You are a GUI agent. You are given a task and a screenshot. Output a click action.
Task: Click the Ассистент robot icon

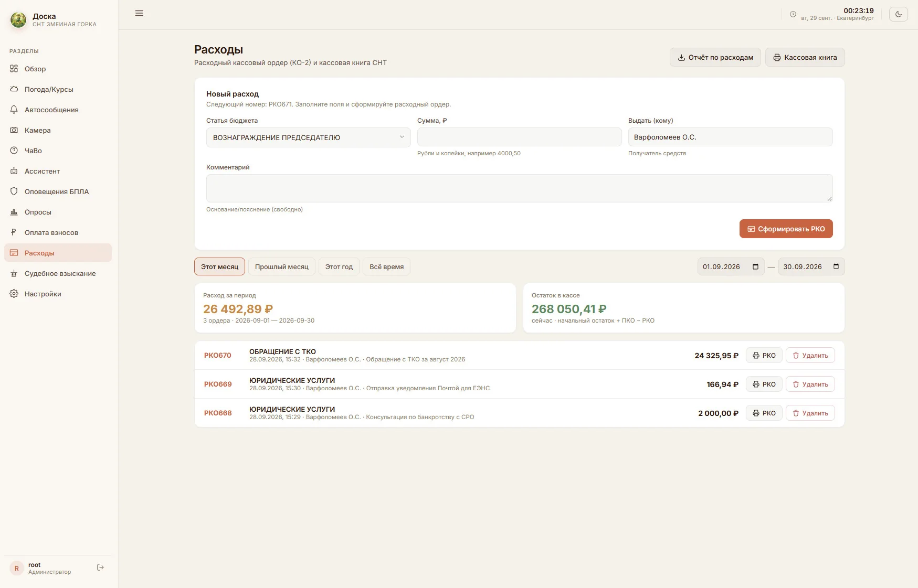click(x=14, y=171)
